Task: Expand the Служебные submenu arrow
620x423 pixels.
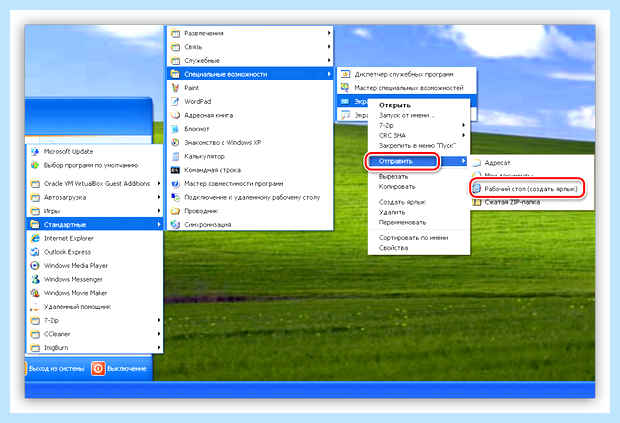Action: (x=329, y=60)
